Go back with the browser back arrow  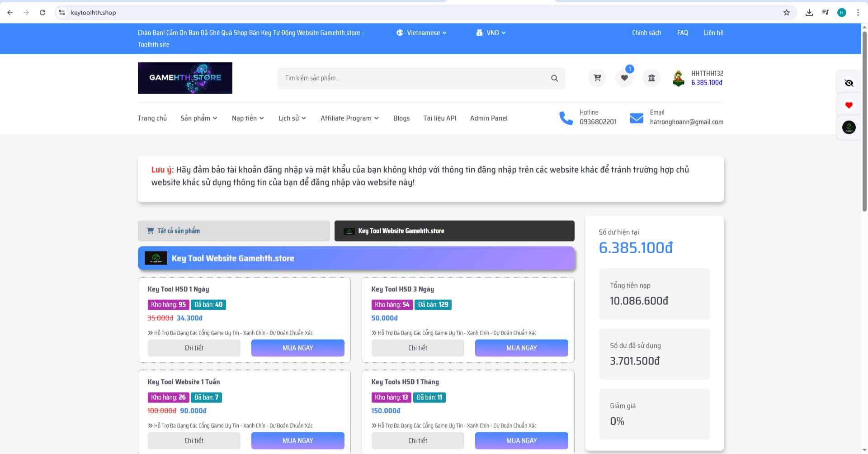tap(10, 13)
